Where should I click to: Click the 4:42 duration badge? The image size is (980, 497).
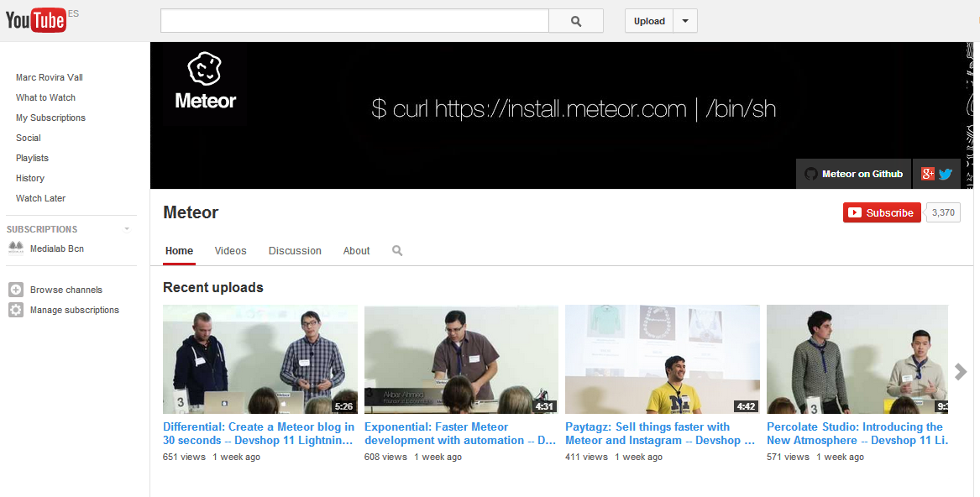747,406
